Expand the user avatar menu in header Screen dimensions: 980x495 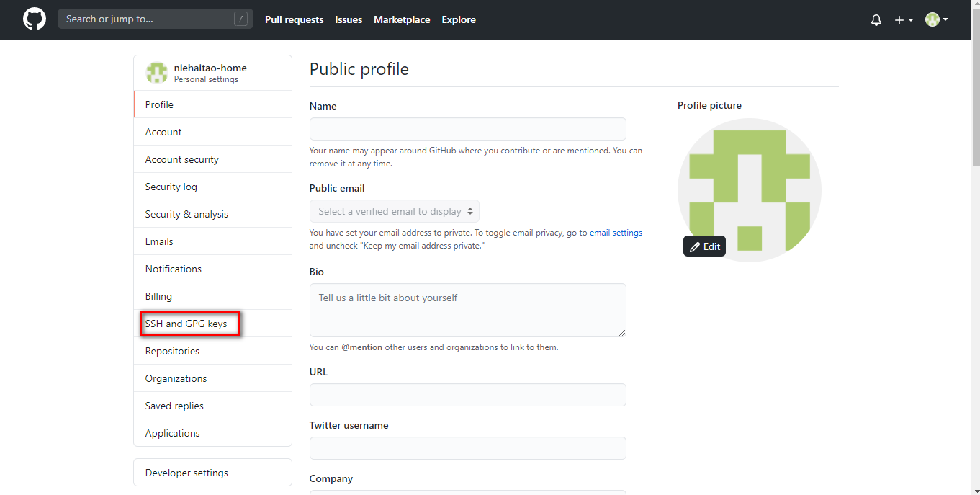coord(937,20)
